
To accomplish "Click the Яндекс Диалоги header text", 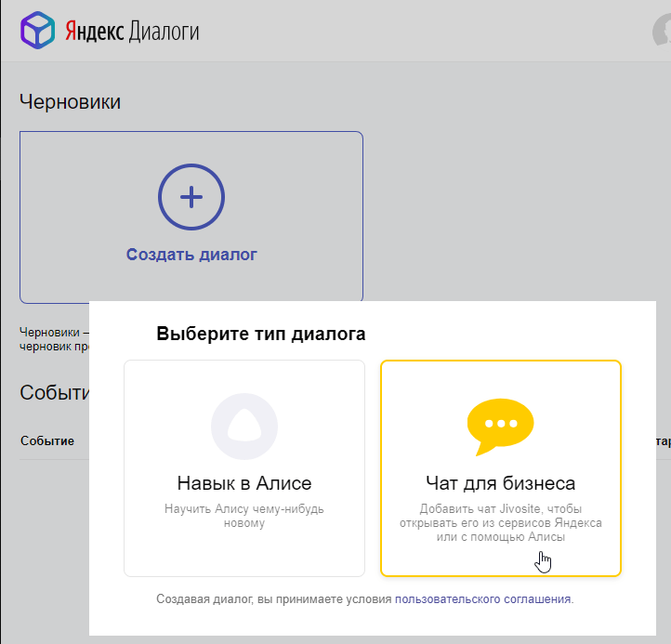I will (x=132, y=32).
